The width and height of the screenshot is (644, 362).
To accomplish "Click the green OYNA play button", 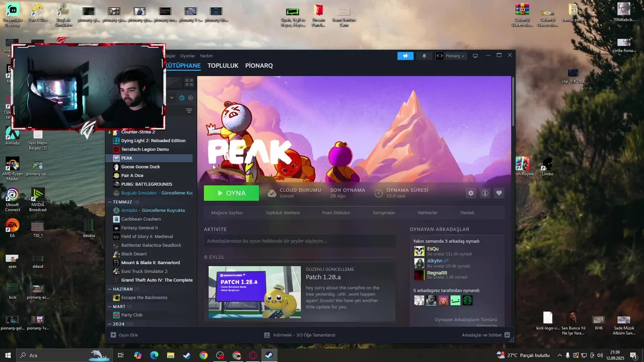I will (x=231, y=193).
